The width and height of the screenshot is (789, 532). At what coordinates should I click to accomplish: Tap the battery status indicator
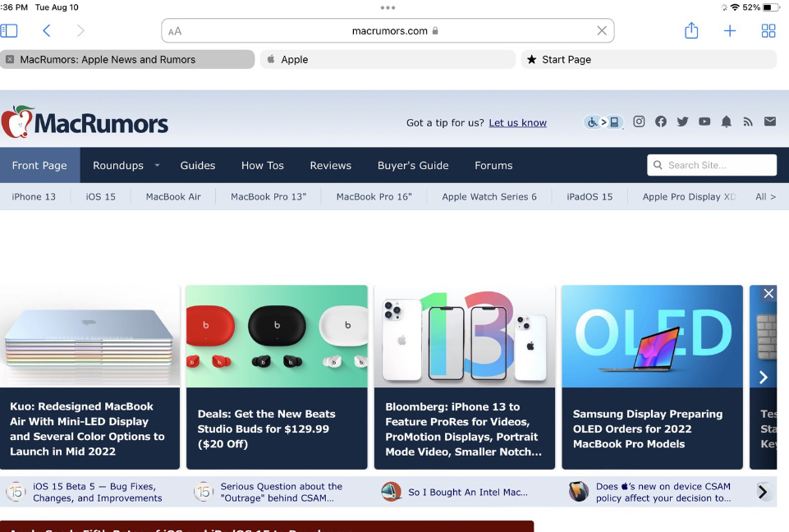pos(770,7)
